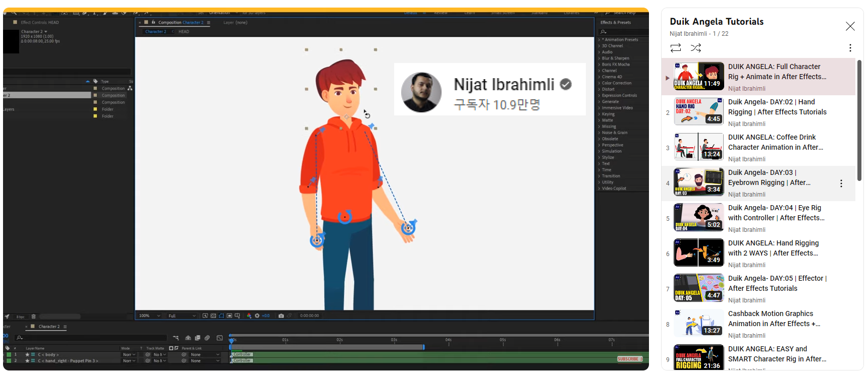
Task: Open the Character 2 timeline panel menu
Action: click(x=65, y=327)
